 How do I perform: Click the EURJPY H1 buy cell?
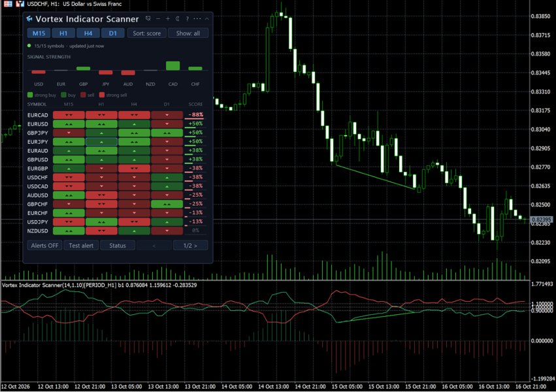coord(101,142)
